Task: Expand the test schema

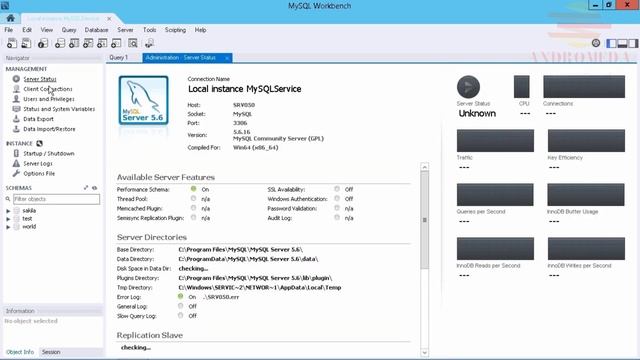Action: click(8, 219)
